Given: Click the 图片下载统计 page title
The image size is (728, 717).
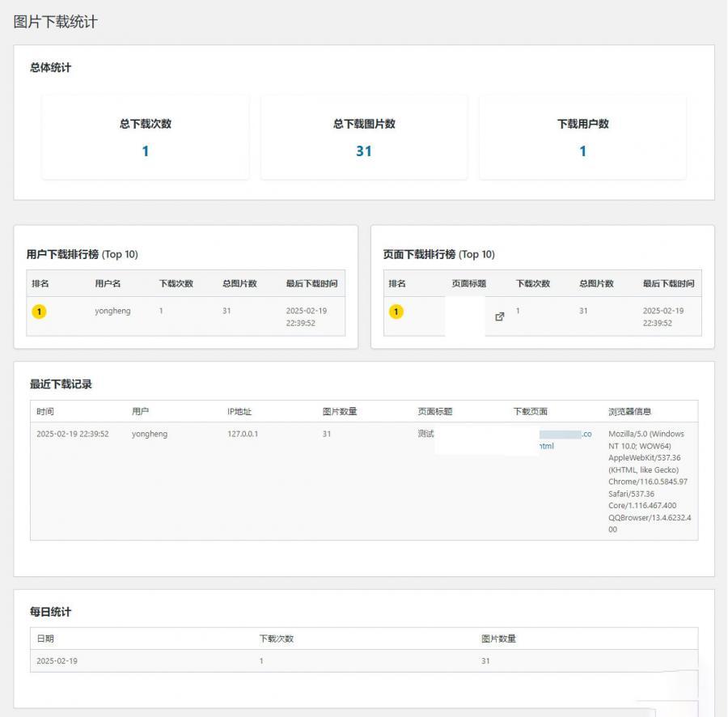Looking at the screenshot, I should 56,22.
